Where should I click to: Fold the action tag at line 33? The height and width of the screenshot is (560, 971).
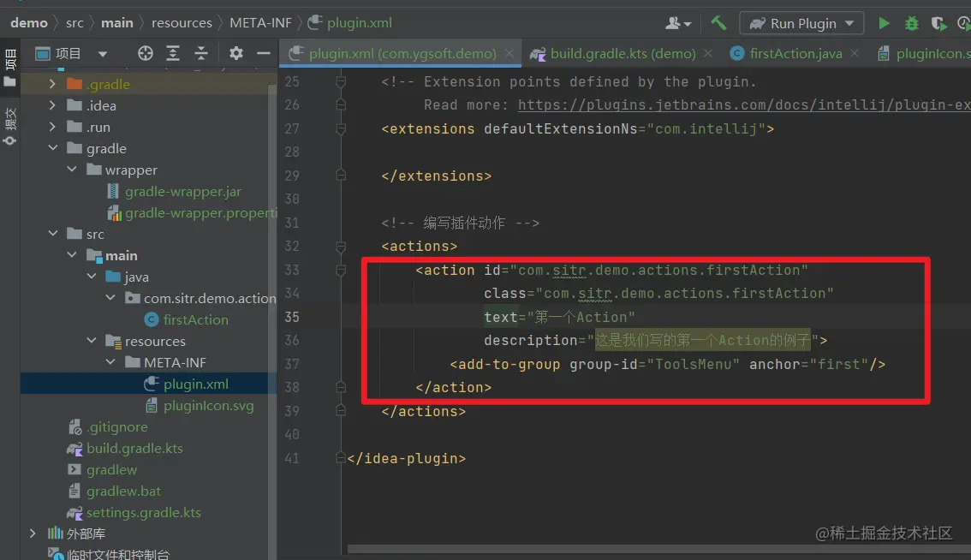pyautogui.click(x=341, y=270)
